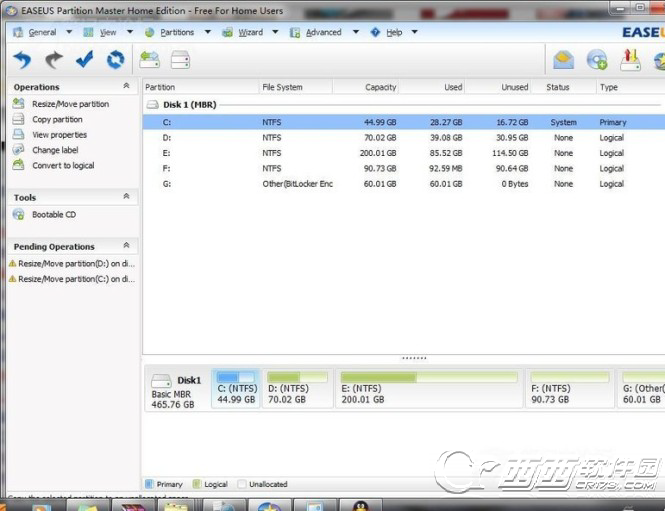Click the Help question icon
This screenshot has width=665, height=511.
375,32
